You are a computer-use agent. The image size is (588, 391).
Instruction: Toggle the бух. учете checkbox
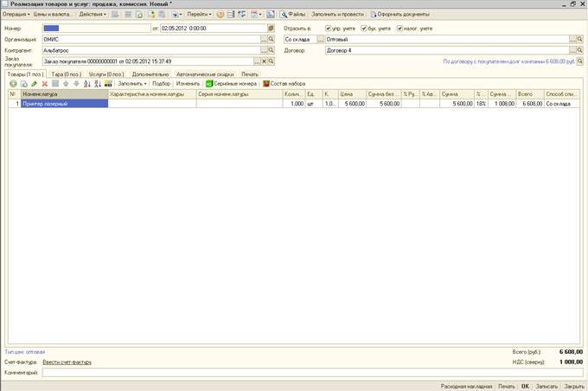(x=364, y=29)
